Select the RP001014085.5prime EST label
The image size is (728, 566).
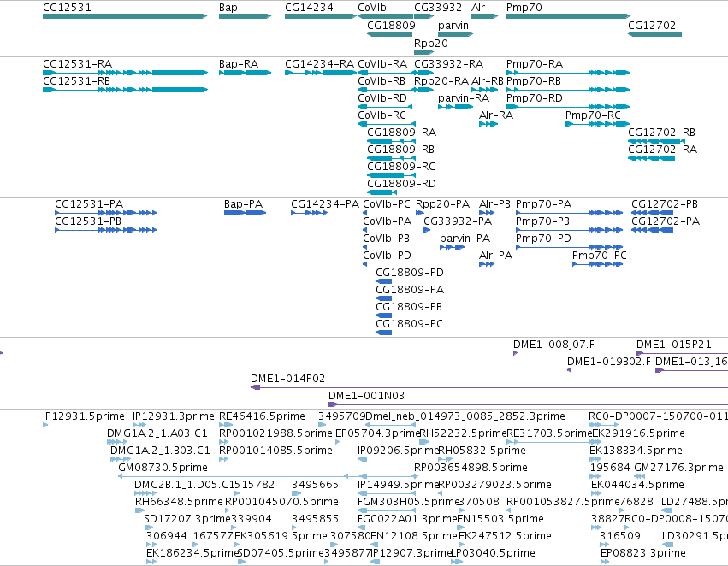click(275, 451)
